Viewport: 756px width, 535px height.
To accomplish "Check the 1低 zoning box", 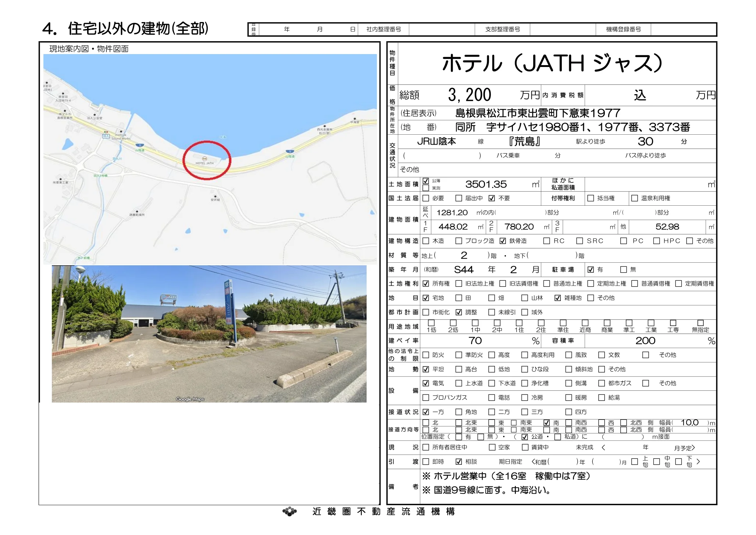I will pyautogui.click(x=431, y=323).
